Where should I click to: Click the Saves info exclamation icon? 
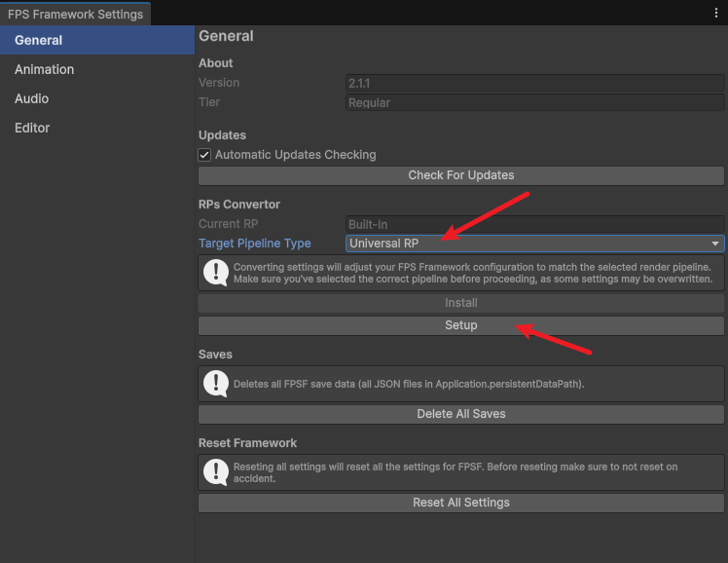[216, 384]
